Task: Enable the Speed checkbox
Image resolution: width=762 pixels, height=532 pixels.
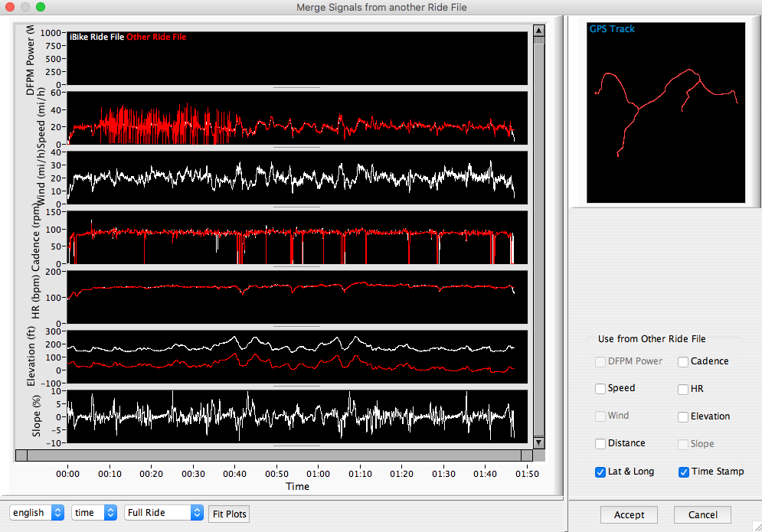Action: coord(600,389)
